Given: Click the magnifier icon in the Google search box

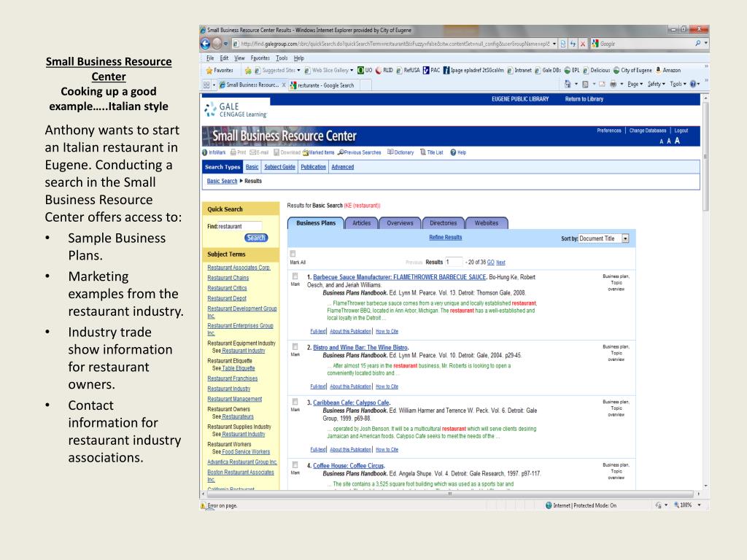Looking at the screenshot, I should (698, 43).
